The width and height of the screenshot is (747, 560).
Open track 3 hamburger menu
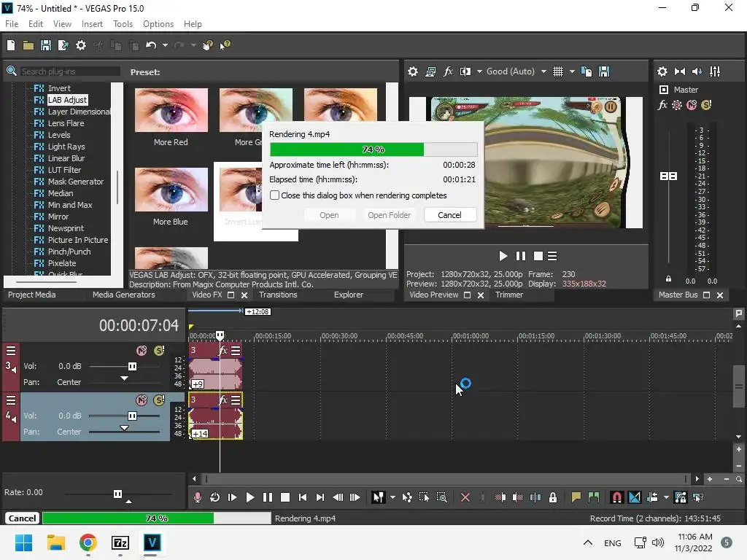coord(10,351)
